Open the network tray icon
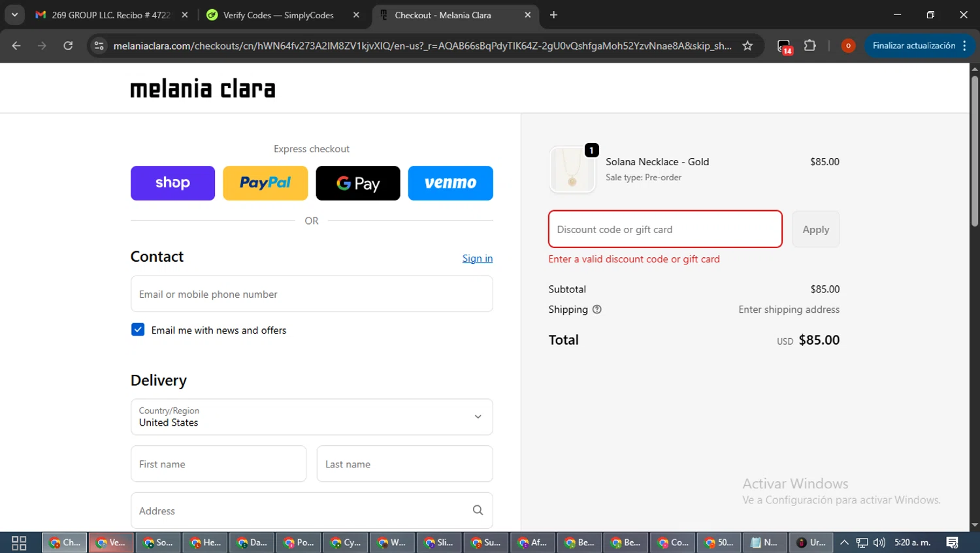The height and width of the screenshot is (553, 980). (x=862, y=543)
